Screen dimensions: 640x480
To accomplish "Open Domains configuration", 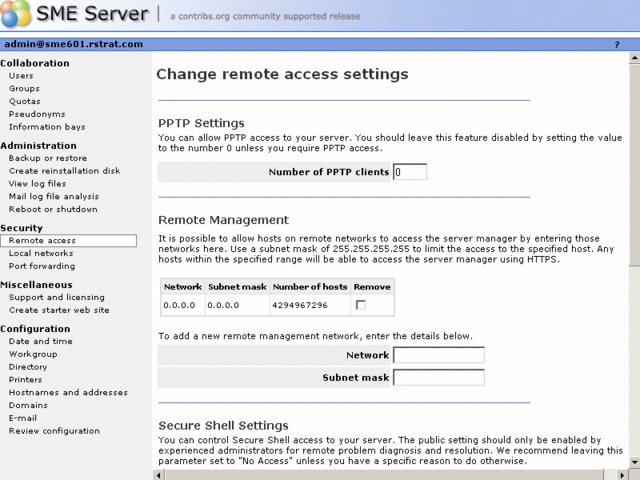I will coord(28,405).
